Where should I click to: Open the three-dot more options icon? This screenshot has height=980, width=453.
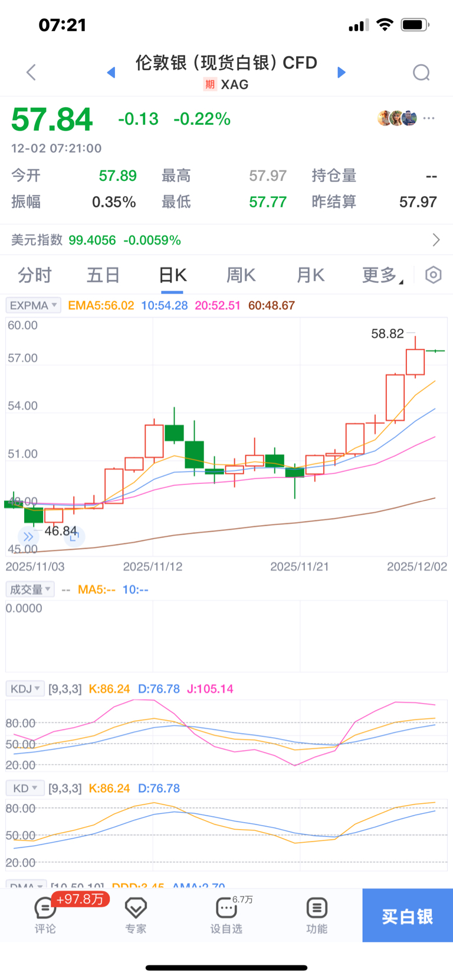[x=429, y=118]
